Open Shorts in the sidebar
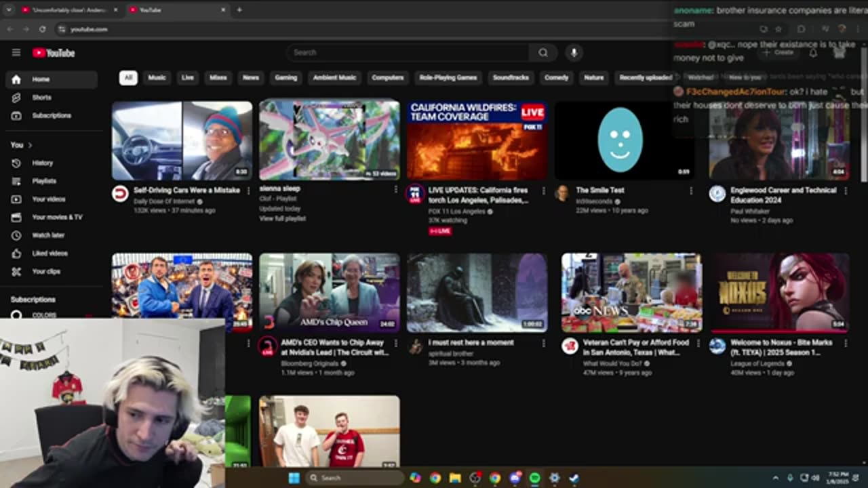The width and height of the screenshot is (868, 488). 52,98
